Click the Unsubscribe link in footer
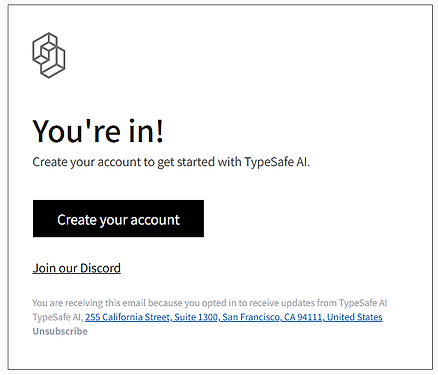 click(60, 331)
